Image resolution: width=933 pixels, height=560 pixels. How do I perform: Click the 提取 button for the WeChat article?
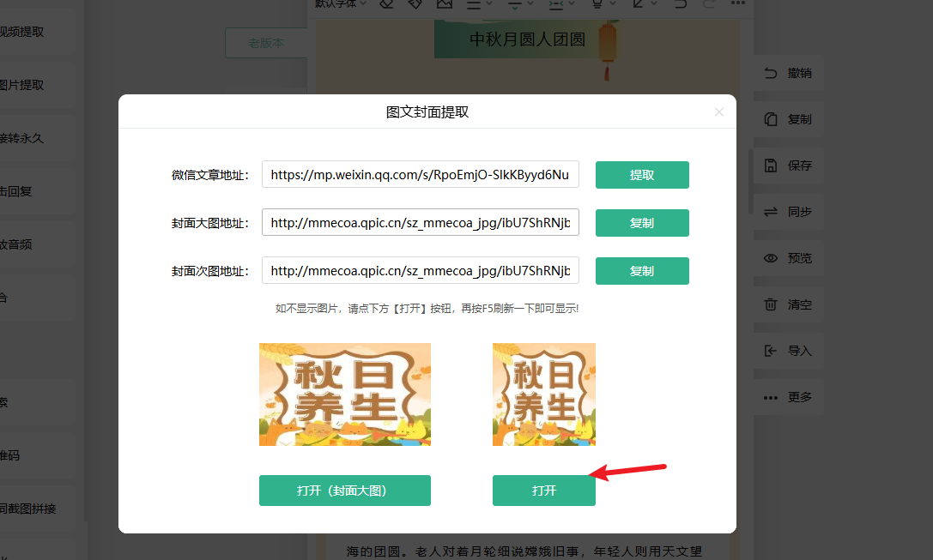[642, 175]
